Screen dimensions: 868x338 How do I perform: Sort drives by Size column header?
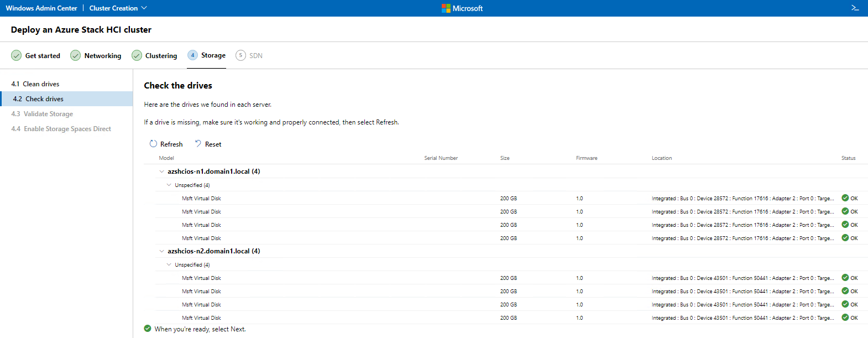click(505, 158)
